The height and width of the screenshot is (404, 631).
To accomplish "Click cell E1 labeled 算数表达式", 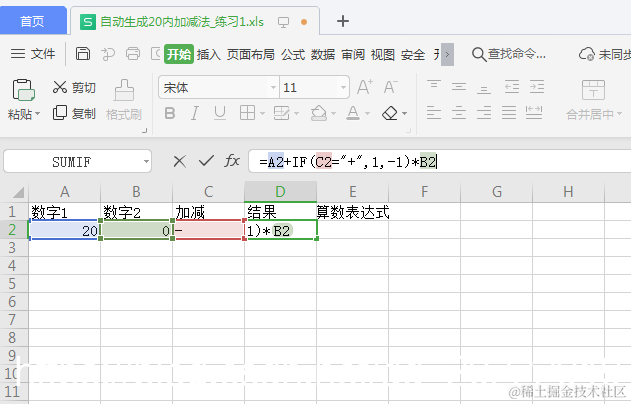I will tap(353, 212).
